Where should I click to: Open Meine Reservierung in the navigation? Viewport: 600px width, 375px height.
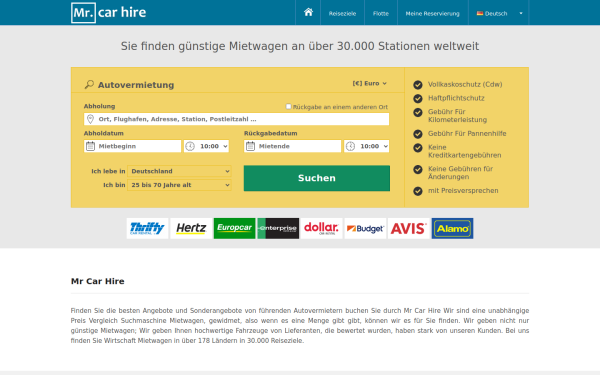click(432, 13)
